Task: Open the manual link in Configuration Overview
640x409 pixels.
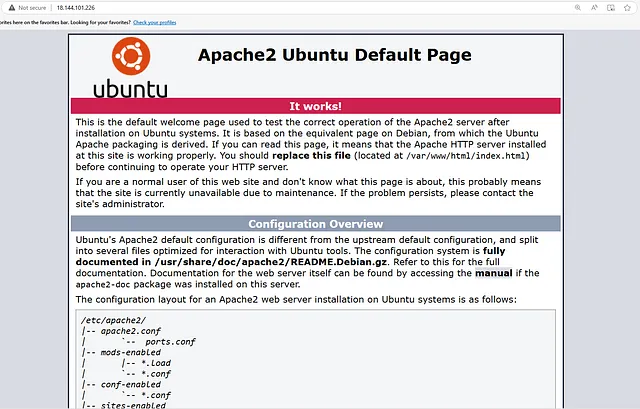Action: pyautogui.click(x=493, y=273)
